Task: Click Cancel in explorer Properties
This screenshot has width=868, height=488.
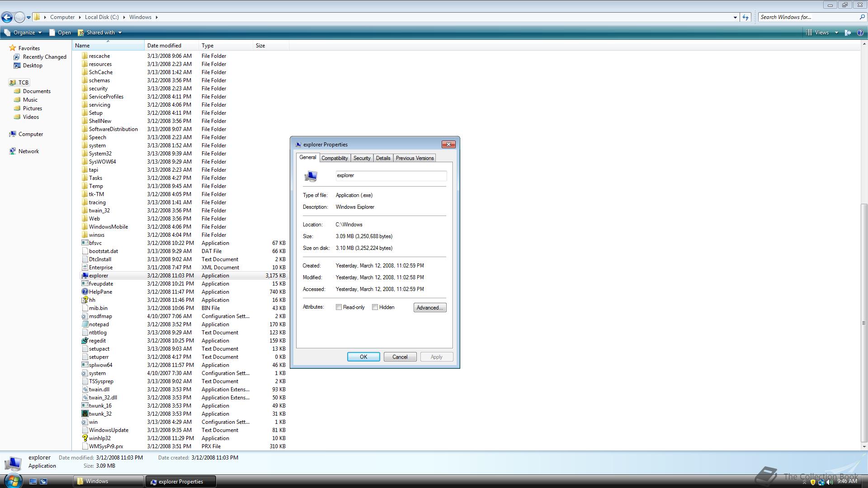Action: click(400, 357)
